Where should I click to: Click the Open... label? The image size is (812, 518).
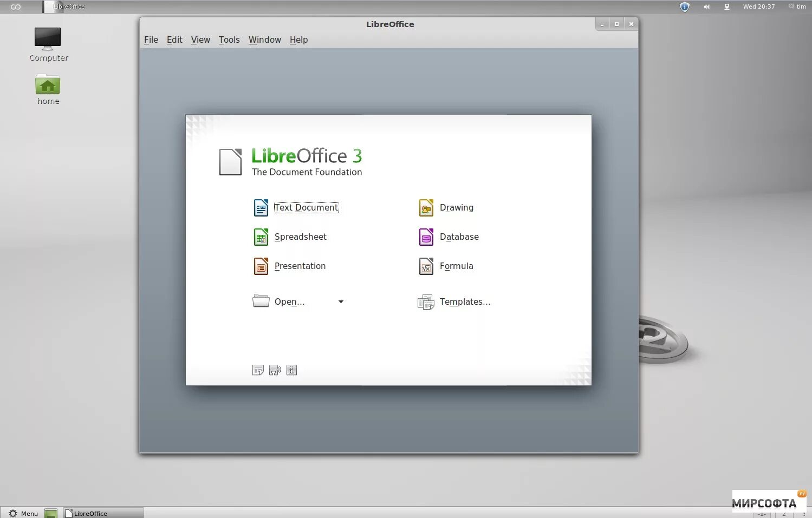point(290,301)
